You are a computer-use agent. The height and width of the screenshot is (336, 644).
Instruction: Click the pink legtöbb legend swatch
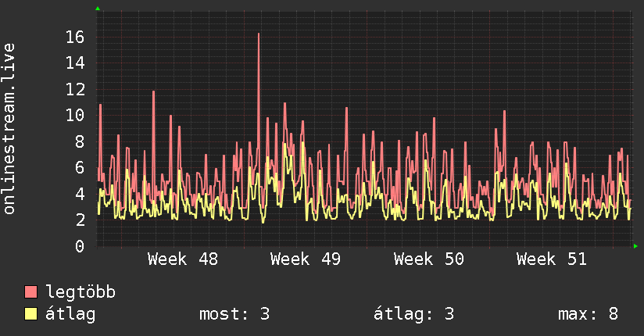[30, 291]
